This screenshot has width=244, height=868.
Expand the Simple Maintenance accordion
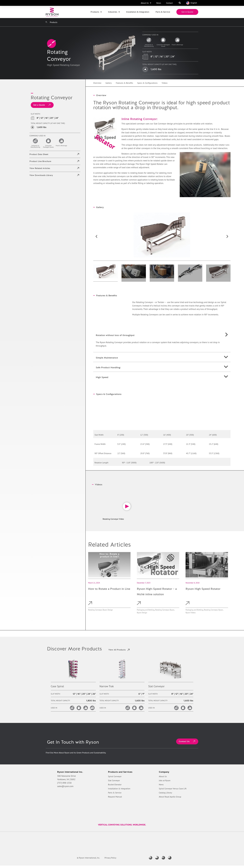[162, 357]
